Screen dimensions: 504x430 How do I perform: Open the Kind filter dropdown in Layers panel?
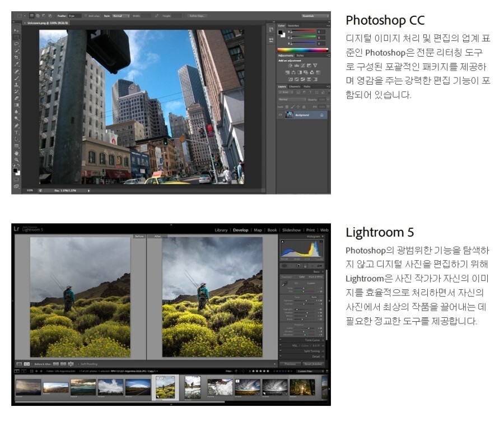(x=285, y=93)
